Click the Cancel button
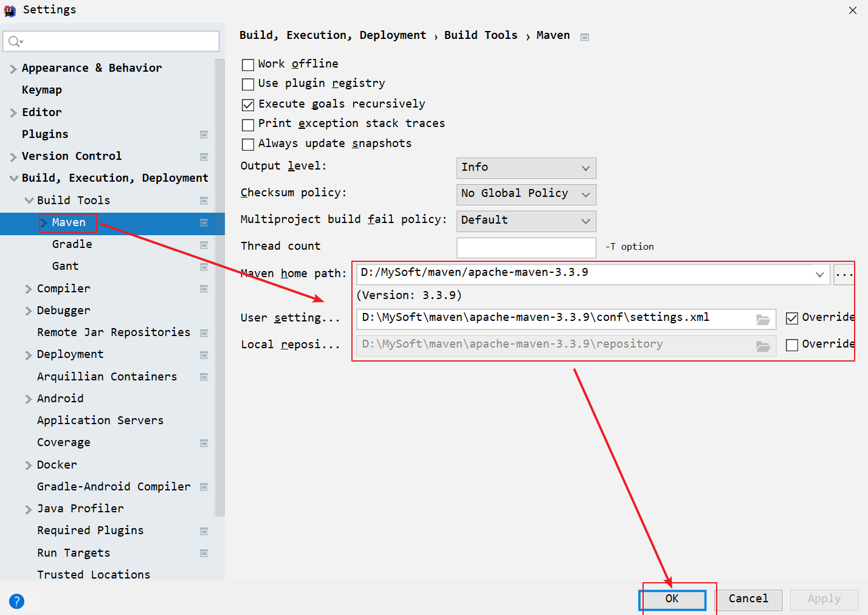The image size is (868, 615). (x=748, y=599)
